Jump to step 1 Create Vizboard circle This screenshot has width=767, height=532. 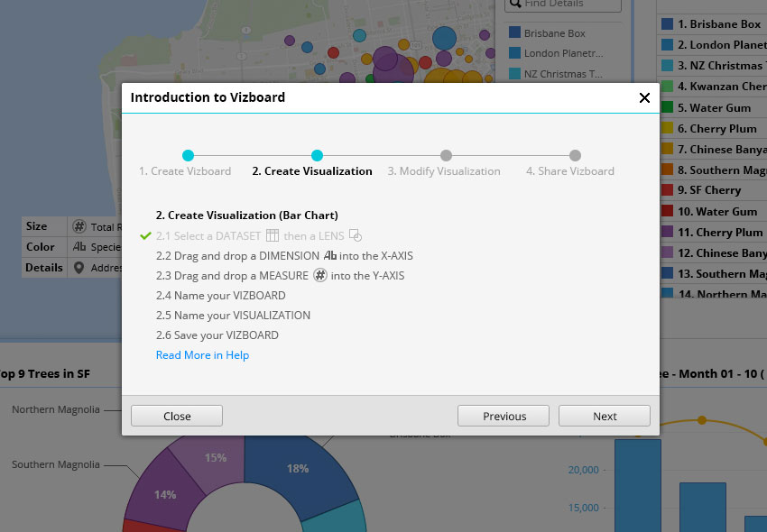point(188,155)
